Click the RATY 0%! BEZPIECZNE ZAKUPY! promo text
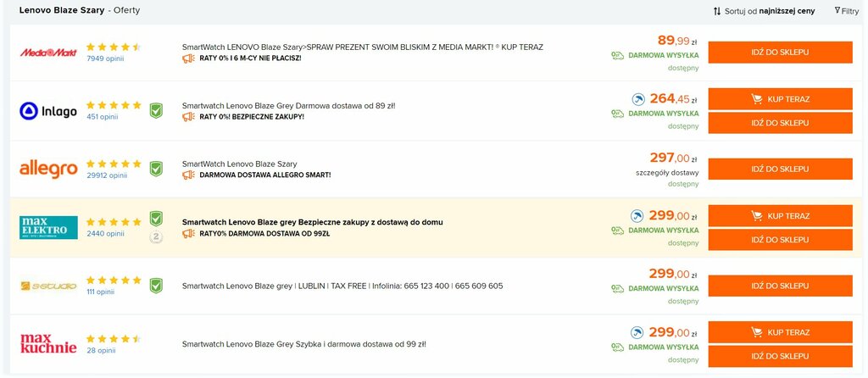Image resolution: width=868 pixels, height=378 pixels. (252, 117)
